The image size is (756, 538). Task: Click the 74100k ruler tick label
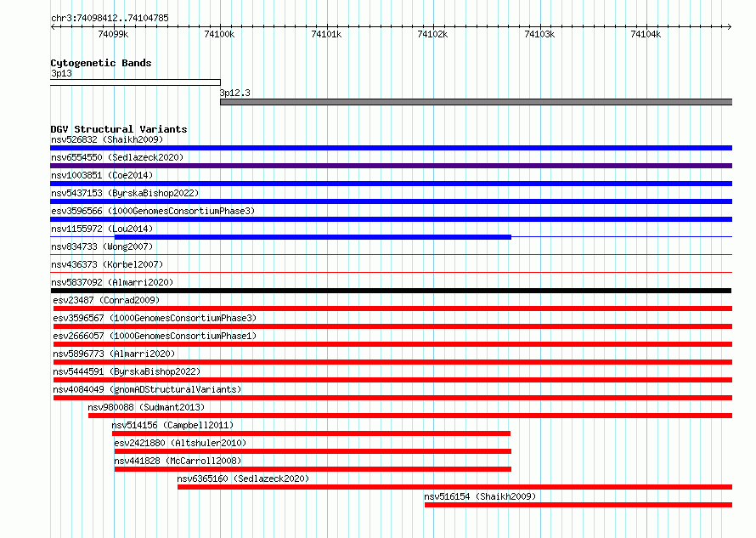(x=219, y=34)
